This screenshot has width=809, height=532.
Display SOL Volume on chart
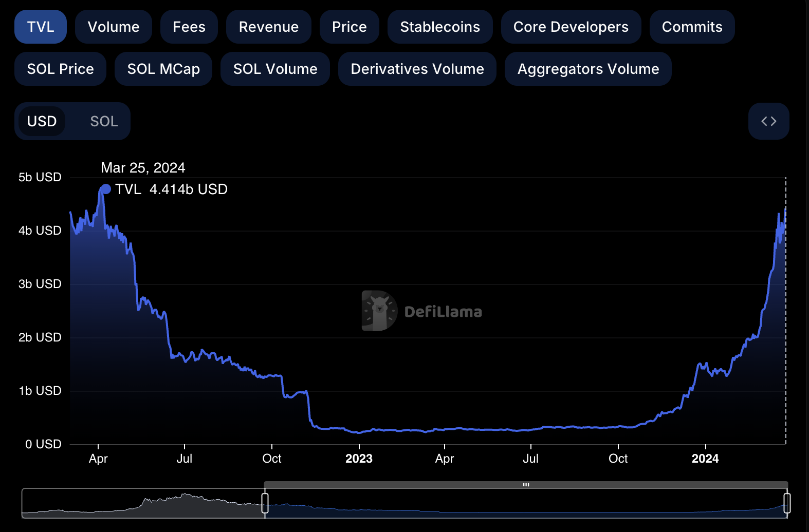pyautogui.click(x=275, y=69)
